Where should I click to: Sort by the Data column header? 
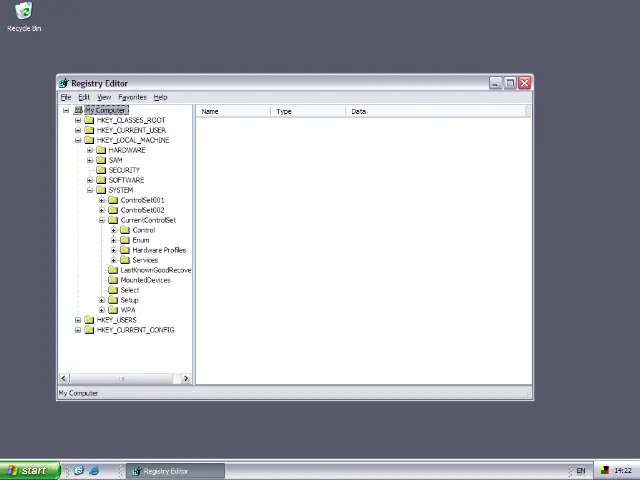click(436, 111)
